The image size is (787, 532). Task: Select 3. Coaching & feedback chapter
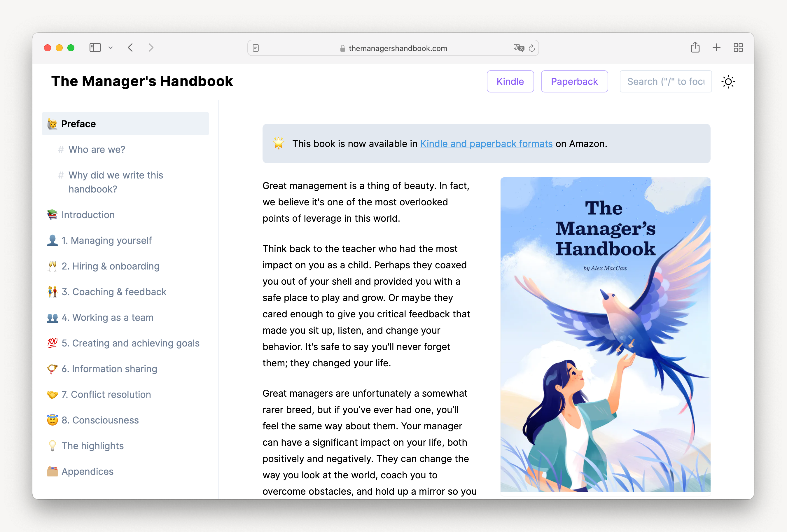pos(114,292)
